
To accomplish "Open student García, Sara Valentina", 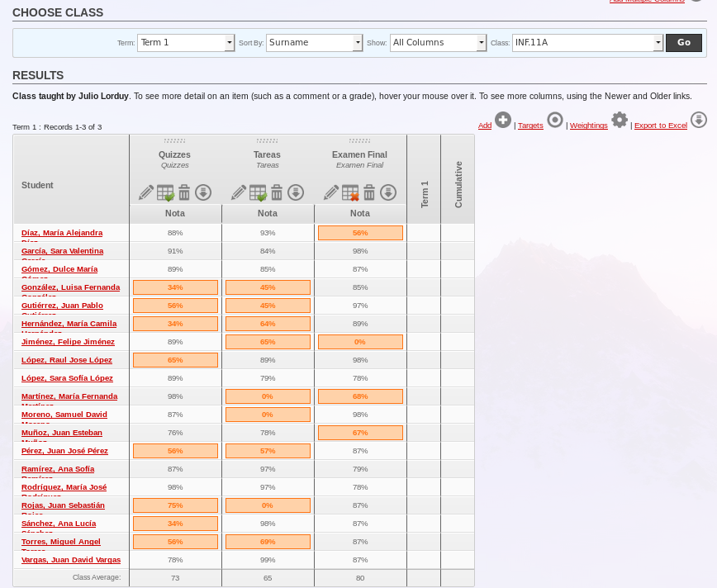I will [62, 251].
